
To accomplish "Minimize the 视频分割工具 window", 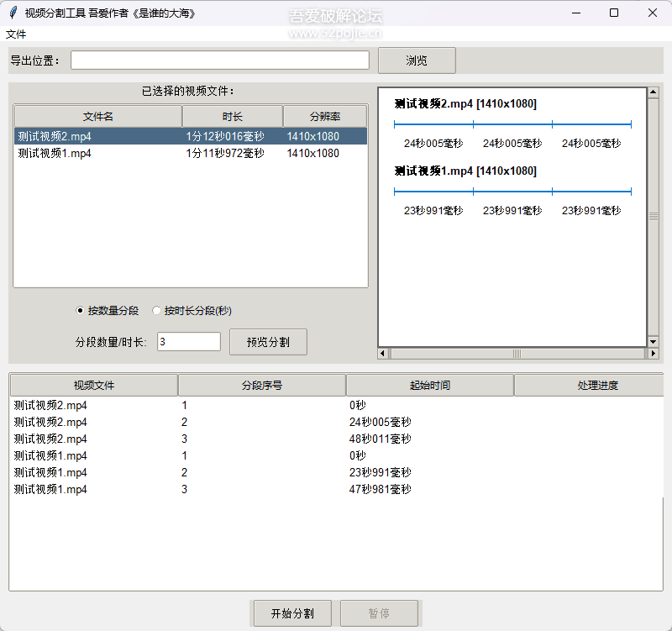I will pyautogui.click(x=576, y=13).
